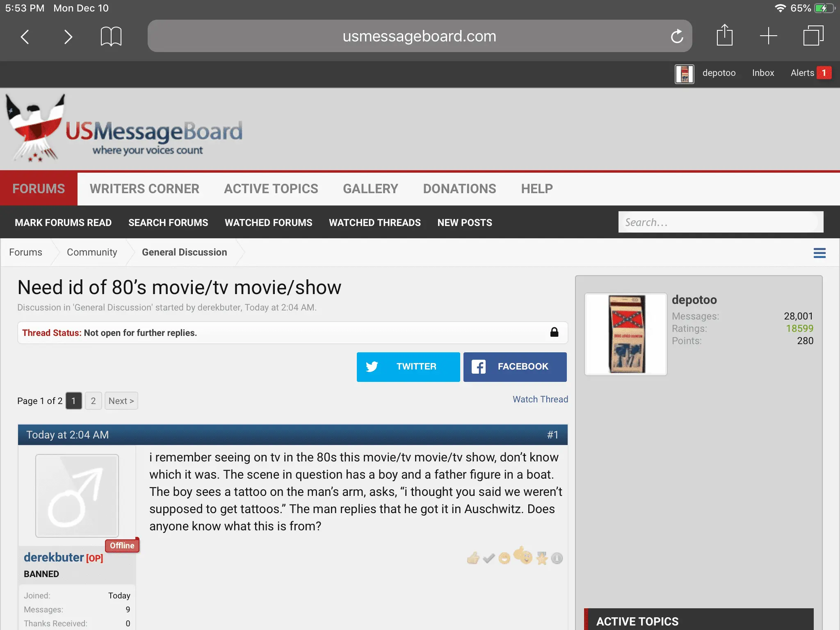
Task: Open derekbuter's avatar thumbnail
Action: [x=77, y=495]
